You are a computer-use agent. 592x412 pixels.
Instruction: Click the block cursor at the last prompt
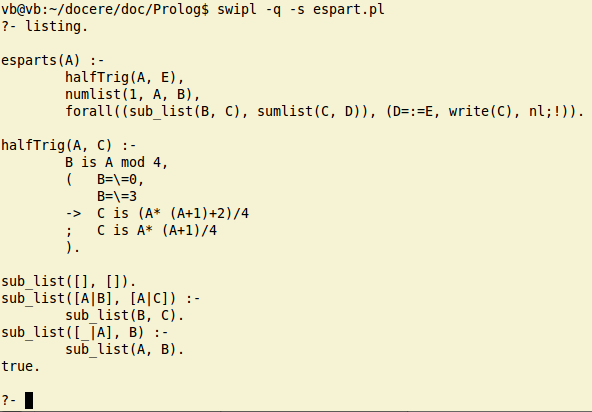click(x=29, y=400)
